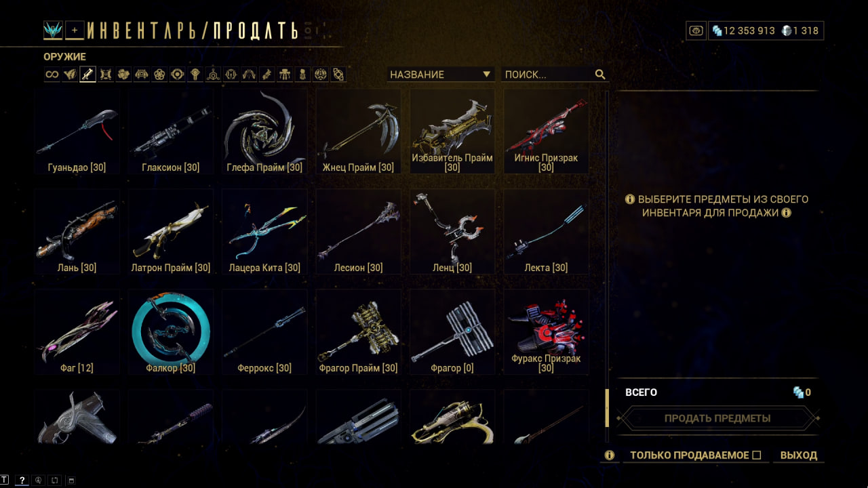Select the infinity "all items" filter icon
Screen dimensions: 868x488
(x=52, y=75)
